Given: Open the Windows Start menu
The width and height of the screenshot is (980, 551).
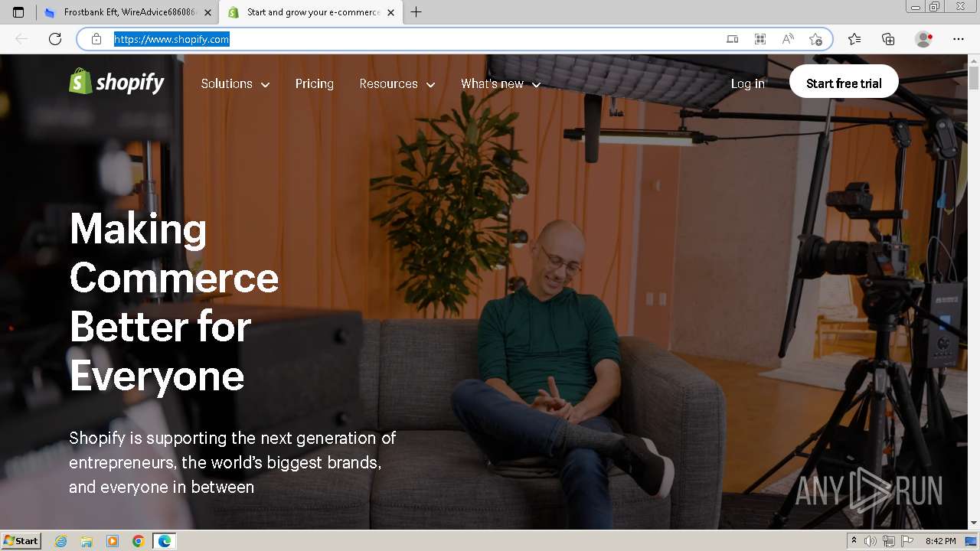Looking at the screenshot, I should pyautogui.click(x=21, y=541).
